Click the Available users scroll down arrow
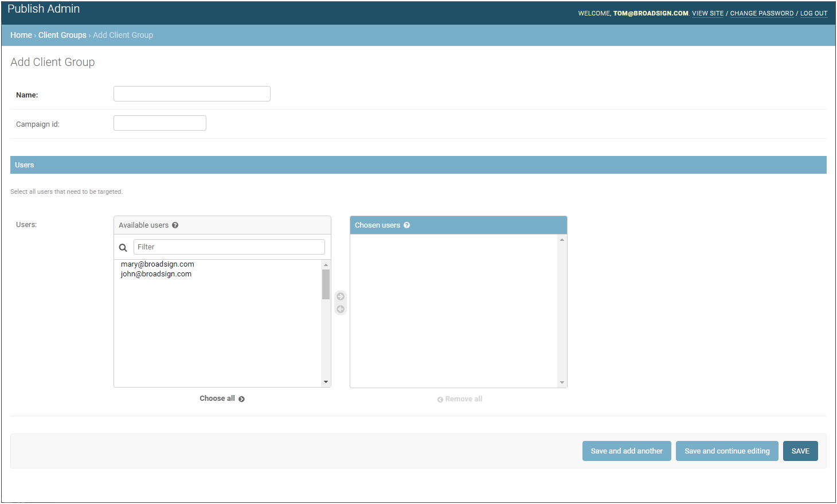 [x=326, y=382]
